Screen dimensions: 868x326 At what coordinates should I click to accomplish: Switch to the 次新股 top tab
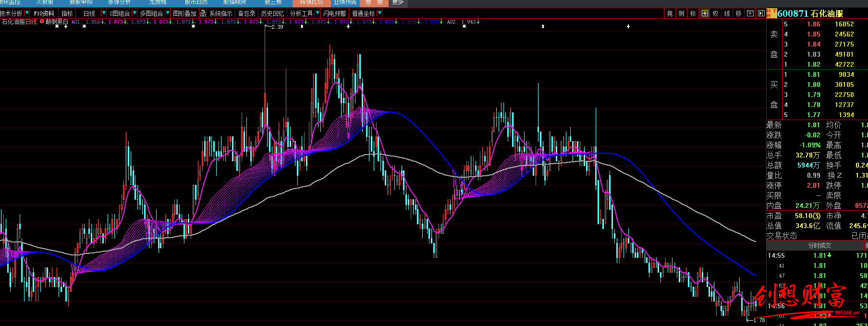[45, 2]
